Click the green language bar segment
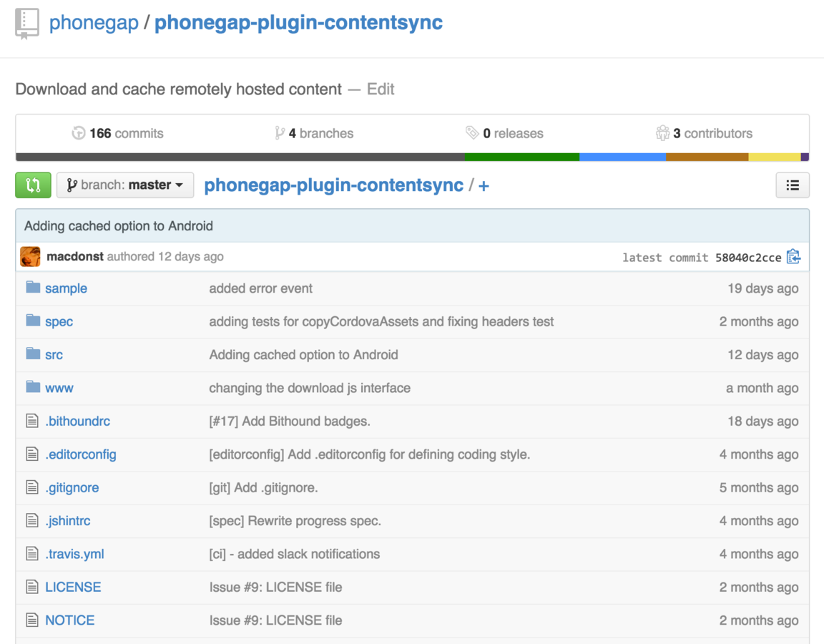The width and height of the screenshot is (824, 644). (x=522, y=157)
